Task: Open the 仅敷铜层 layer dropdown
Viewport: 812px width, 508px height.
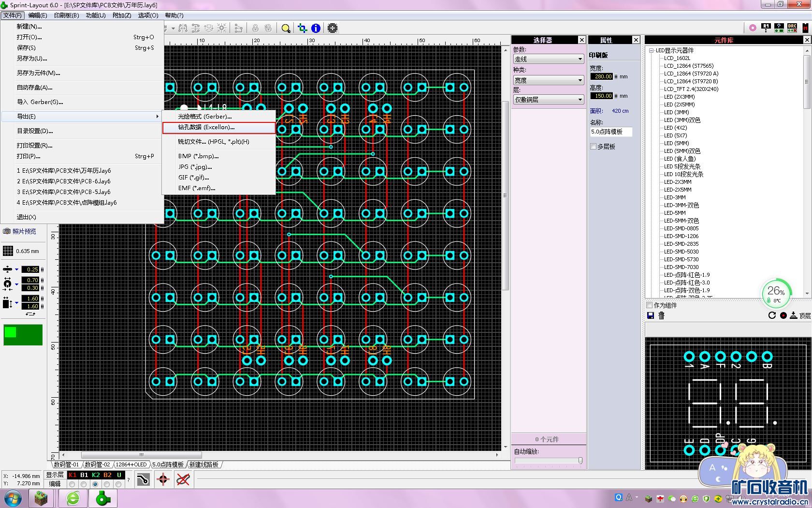Action: point(549,100)
